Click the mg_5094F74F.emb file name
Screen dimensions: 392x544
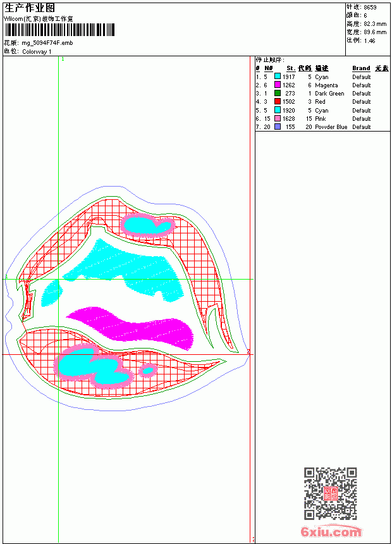click(x=47, y=43)
